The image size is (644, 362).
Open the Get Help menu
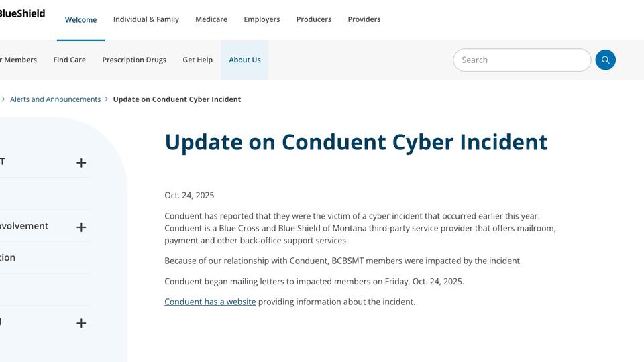point(197,60)
